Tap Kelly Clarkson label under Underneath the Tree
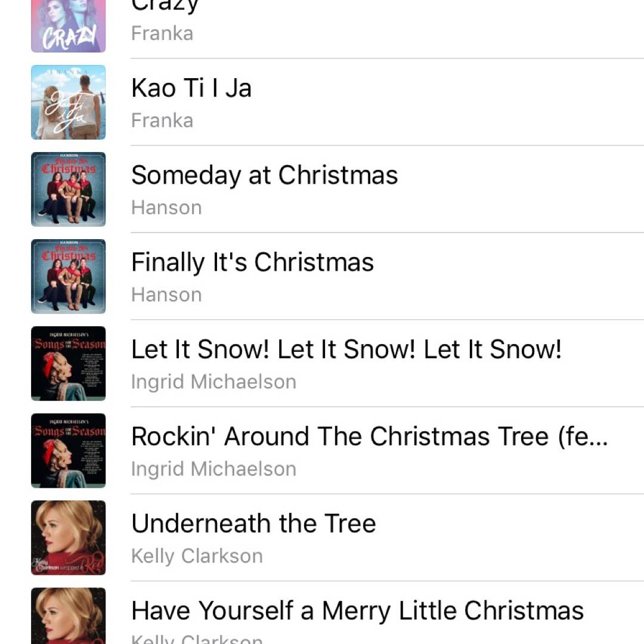The image size is (644, 644). coord(197,556)
